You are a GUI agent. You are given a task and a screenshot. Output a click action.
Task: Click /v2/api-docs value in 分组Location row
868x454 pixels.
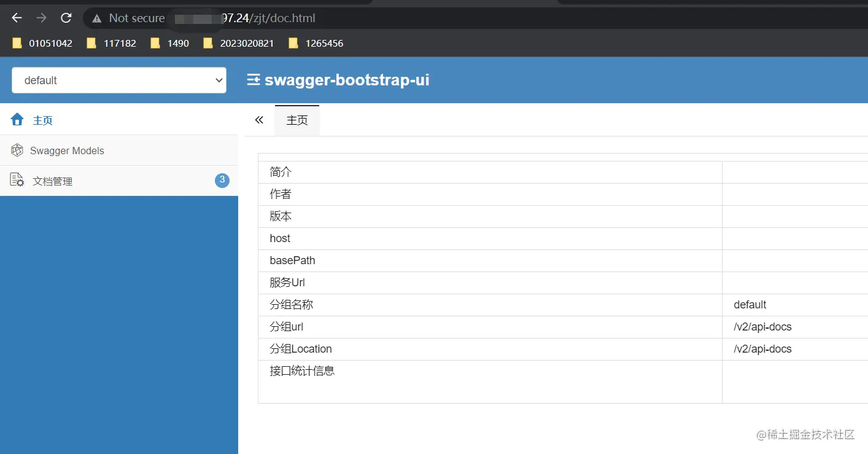[x=762, y=349]
